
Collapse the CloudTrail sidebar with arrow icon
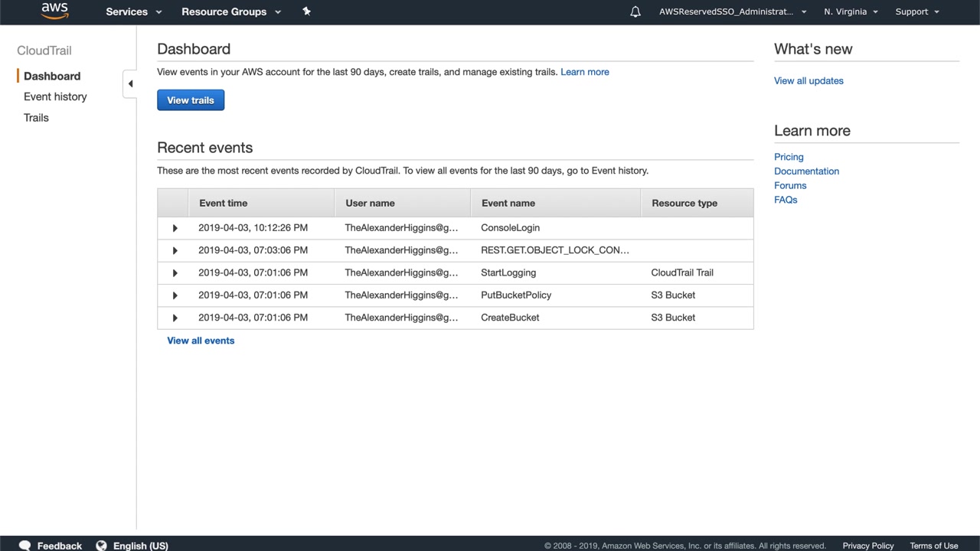pos(130,83)
